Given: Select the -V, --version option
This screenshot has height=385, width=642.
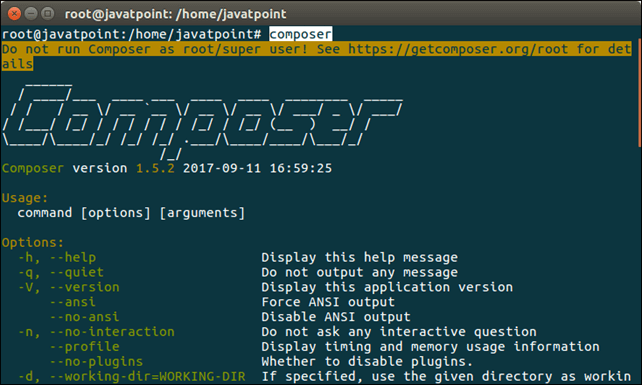Looking at the screenshot, I should [x=68, y=287].
